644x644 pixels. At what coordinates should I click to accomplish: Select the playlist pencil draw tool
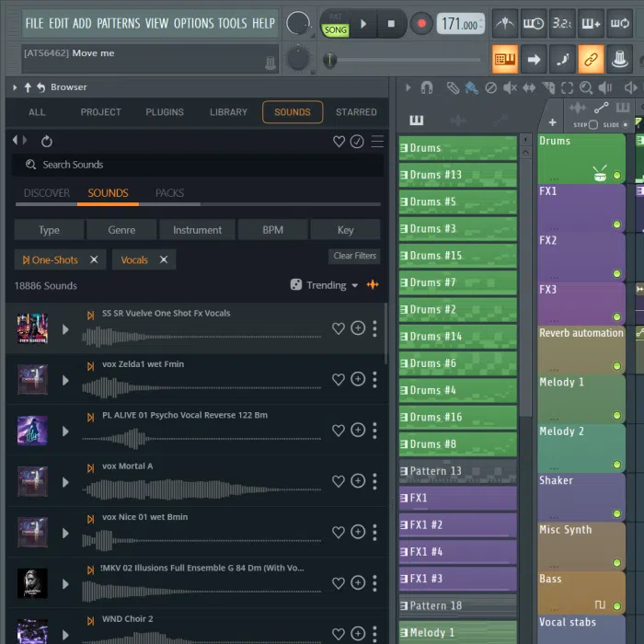(x=453, y=87)
